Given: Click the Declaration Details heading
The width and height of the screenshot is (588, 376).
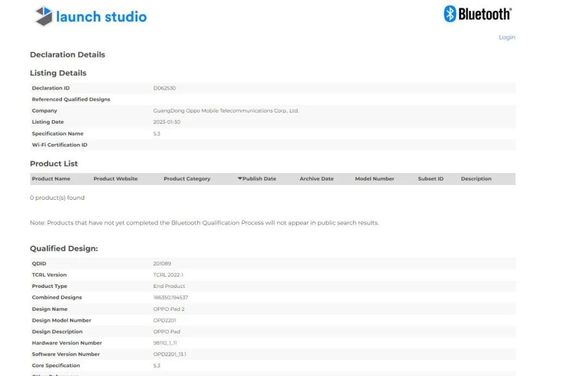Looking at the screenshot, I should (68, 55).
